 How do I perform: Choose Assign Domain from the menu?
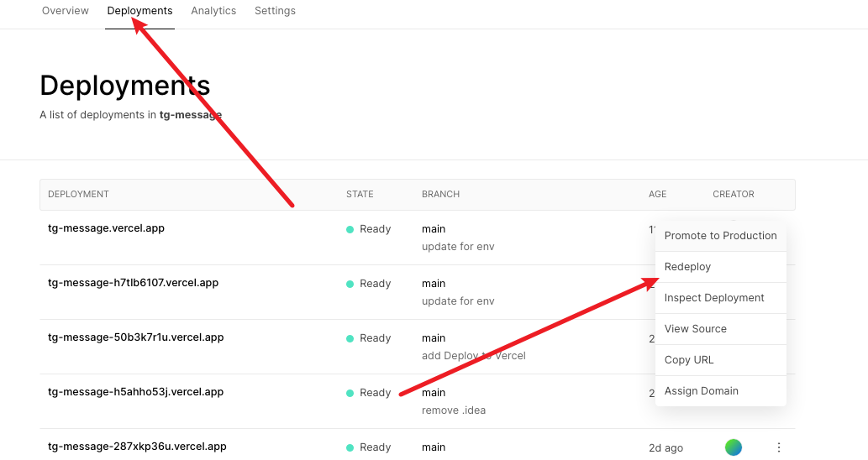pos(720,390)
